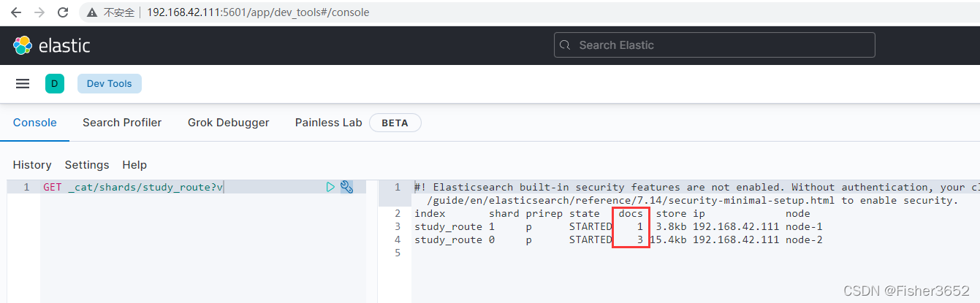This screenshot has height=303, width=980.
Task: Click the security warning line in the output
Action: coord(696,188)
